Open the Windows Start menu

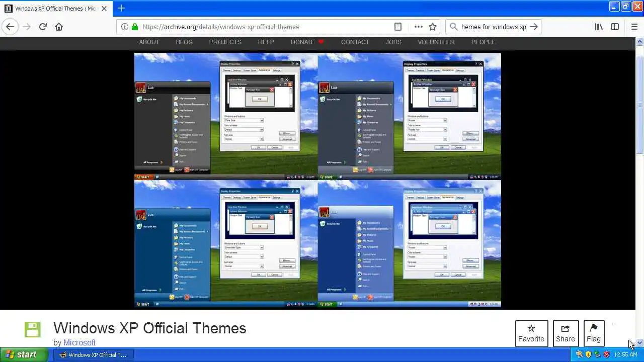(24, 354)
